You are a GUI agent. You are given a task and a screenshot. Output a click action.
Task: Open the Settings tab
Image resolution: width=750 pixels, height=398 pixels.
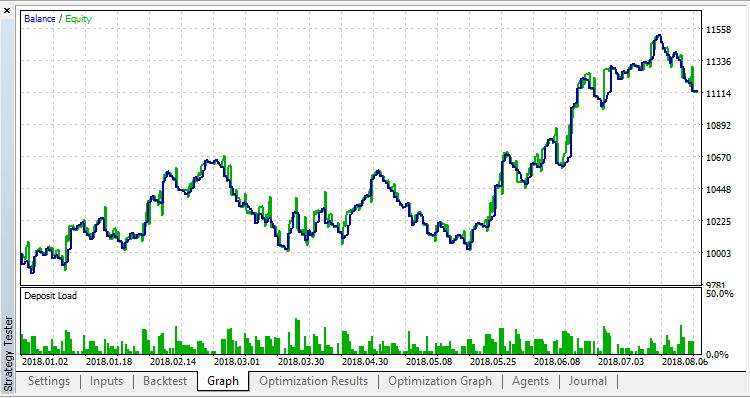coord(49,381)
